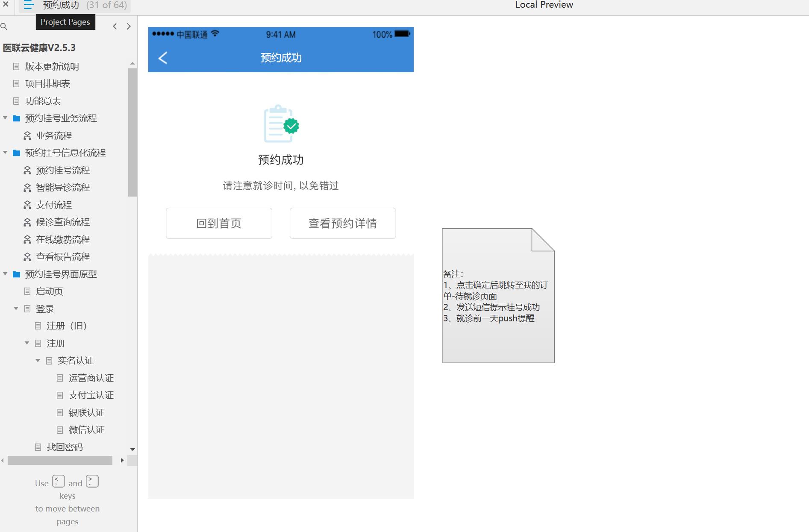Open the 功能总表 page
Image resolution: width=809 pixels, height=532 pixels.
click(43, 101)
